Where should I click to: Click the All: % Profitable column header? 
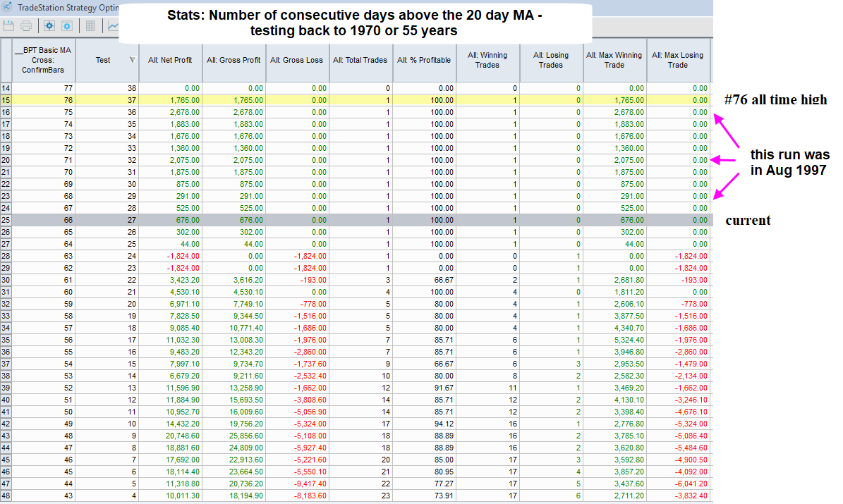click(x=424, y=60)
